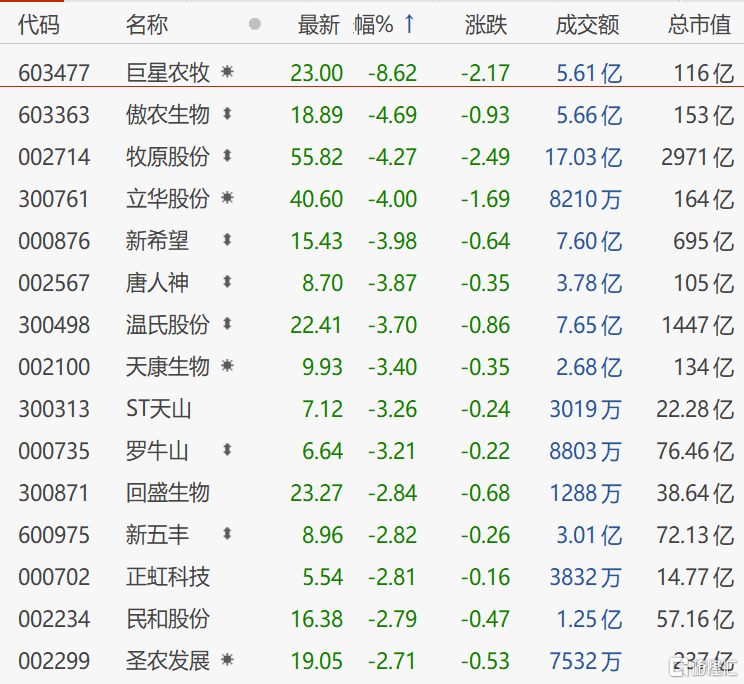Image resolution: width=744 pixels, height=684 pixels.
Task: Click the gray dot in the header row
Action: click(x=255, y=24)
